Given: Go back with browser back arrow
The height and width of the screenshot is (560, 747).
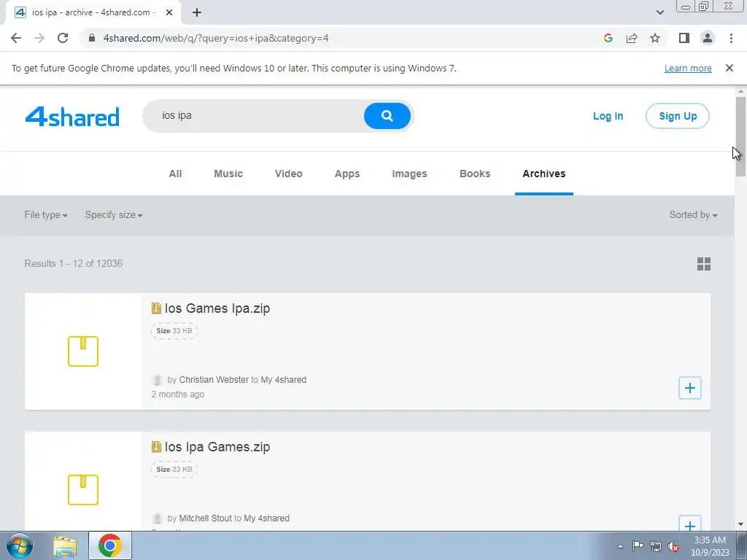Looking at the screenshot, I should (x=16, y=38).
